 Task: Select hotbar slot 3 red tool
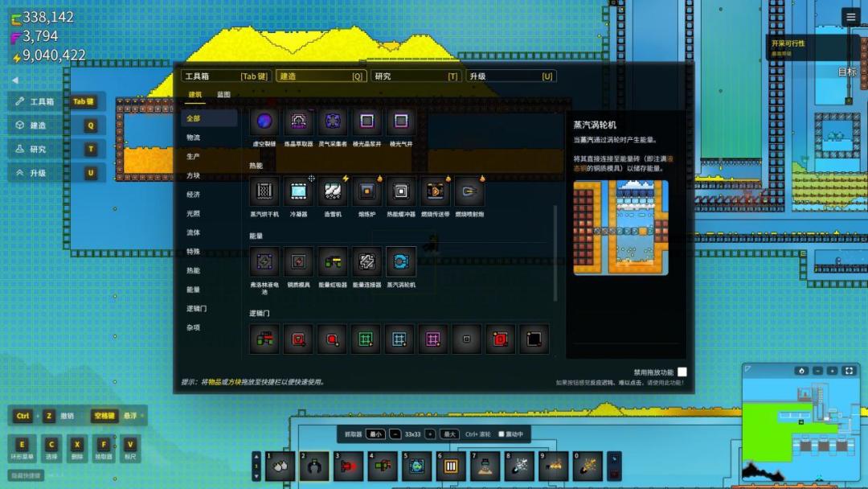click(x=348, y=466)
